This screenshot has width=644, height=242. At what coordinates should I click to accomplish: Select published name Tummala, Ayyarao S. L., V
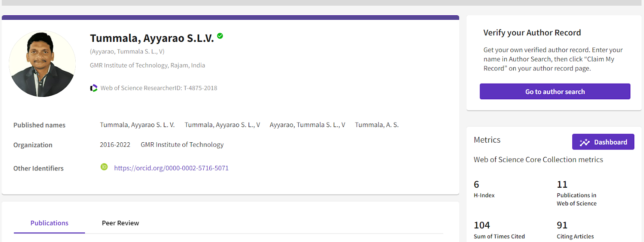pos(222,125)
